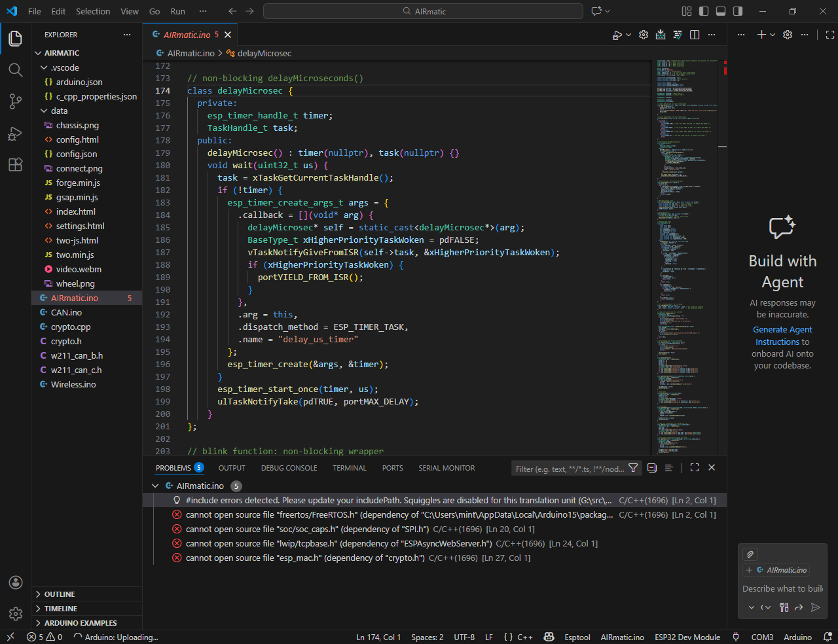Click the Problems filter text field

[570, 469]
